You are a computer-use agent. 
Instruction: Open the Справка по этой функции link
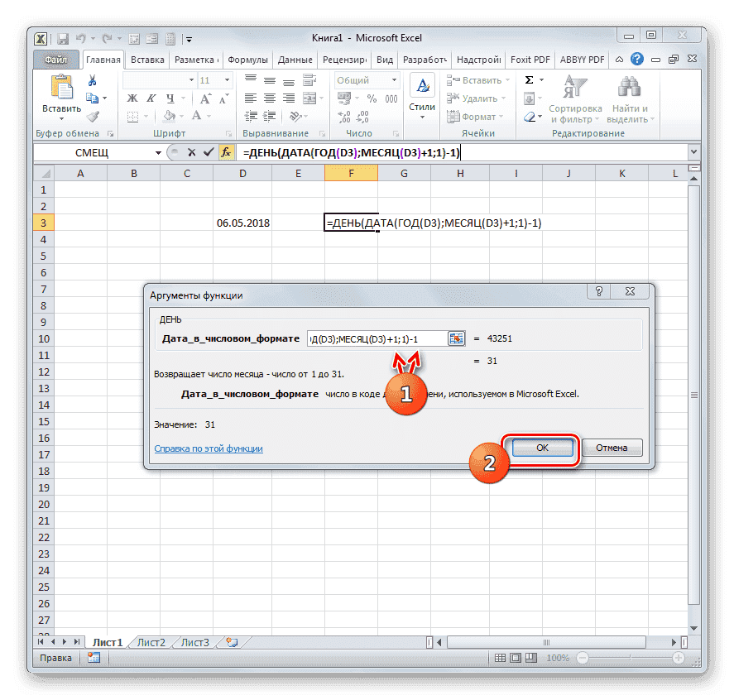[209, 448]
